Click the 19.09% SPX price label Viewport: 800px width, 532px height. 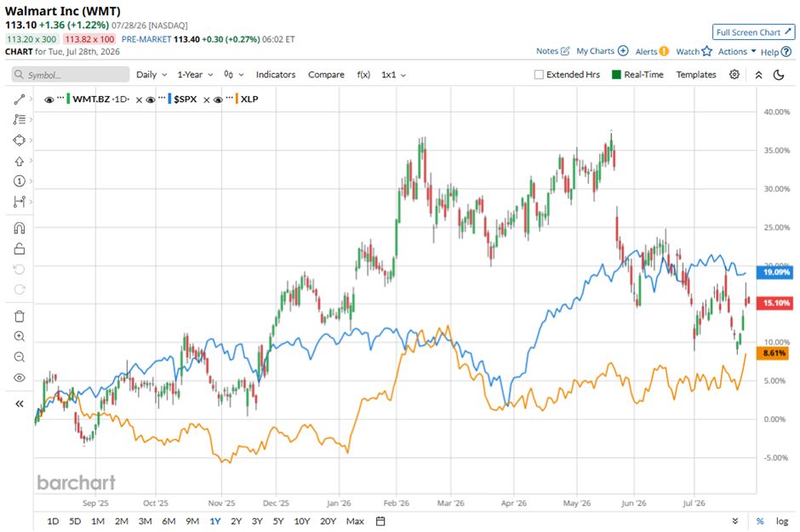pyautogui.click(x=776, y=272)
